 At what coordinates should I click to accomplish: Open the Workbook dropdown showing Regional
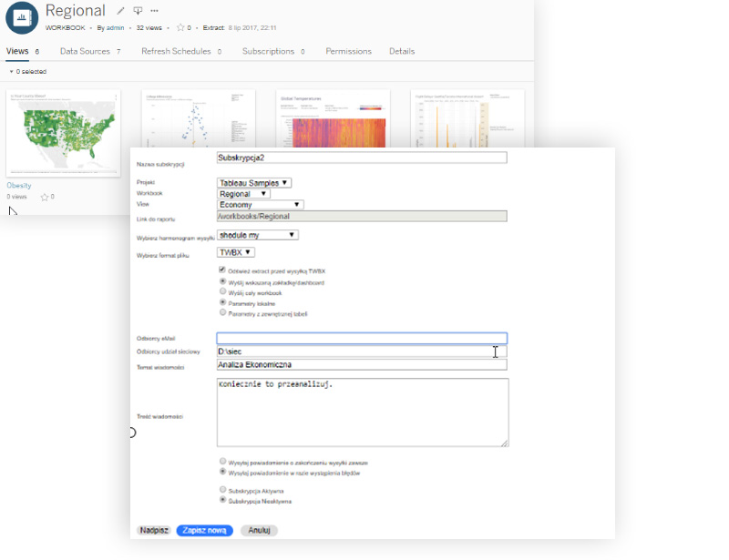(243, 194)
